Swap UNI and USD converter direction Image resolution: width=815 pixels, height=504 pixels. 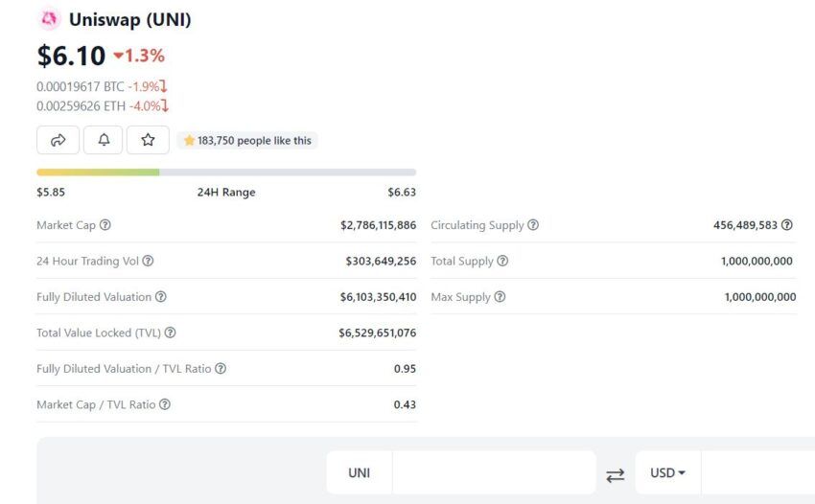click(x=616, y=475)
